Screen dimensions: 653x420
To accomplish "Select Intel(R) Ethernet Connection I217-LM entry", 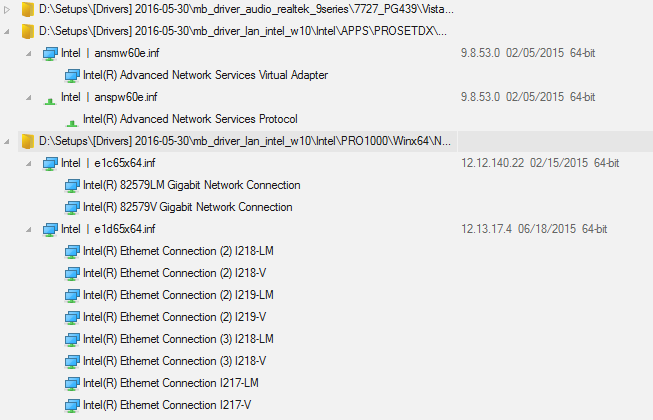I will coord(171,383).
